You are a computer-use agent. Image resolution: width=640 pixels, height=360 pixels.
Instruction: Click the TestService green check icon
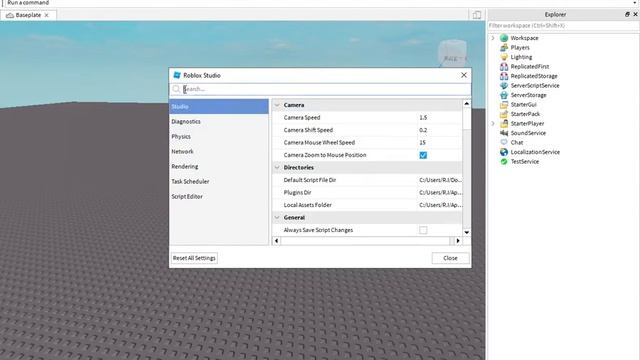tap(504, 162)
